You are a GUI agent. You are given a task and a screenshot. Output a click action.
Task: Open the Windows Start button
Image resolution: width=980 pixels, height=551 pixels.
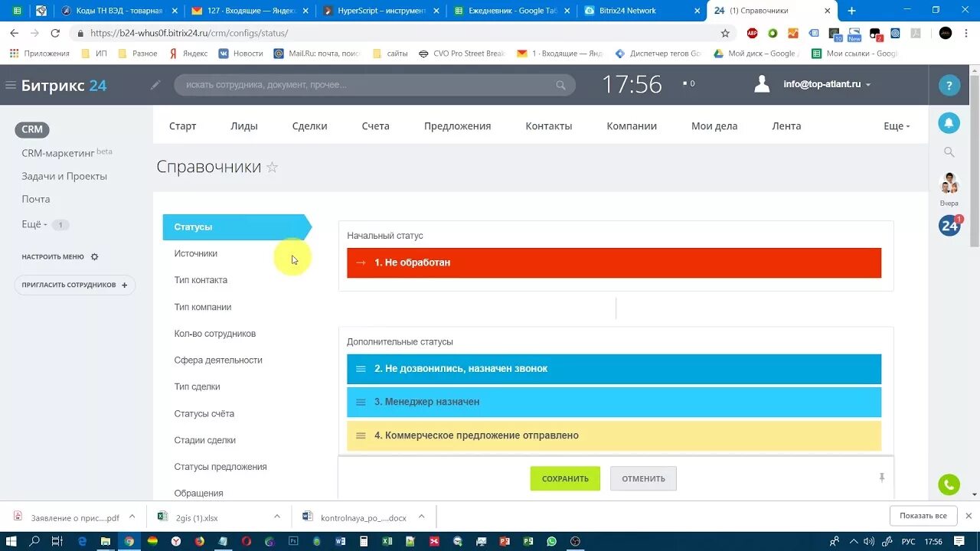[11, 541]
